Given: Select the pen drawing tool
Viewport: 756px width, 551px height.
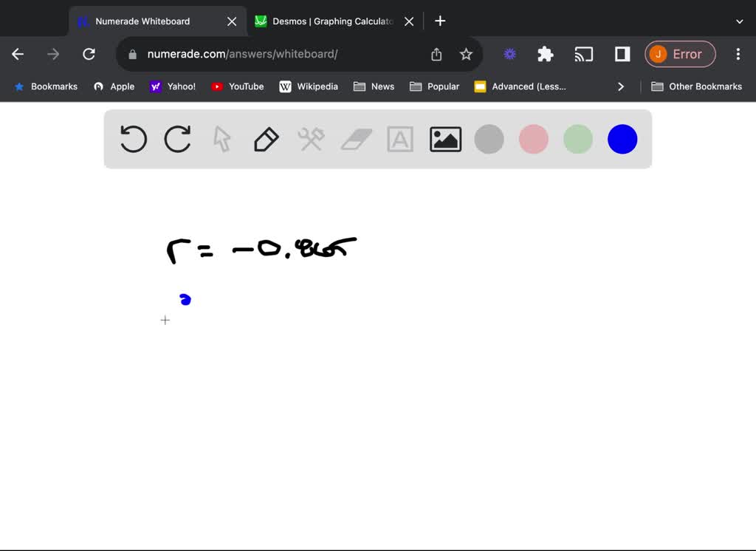Looking at the screenshot, I should (266, 139).
